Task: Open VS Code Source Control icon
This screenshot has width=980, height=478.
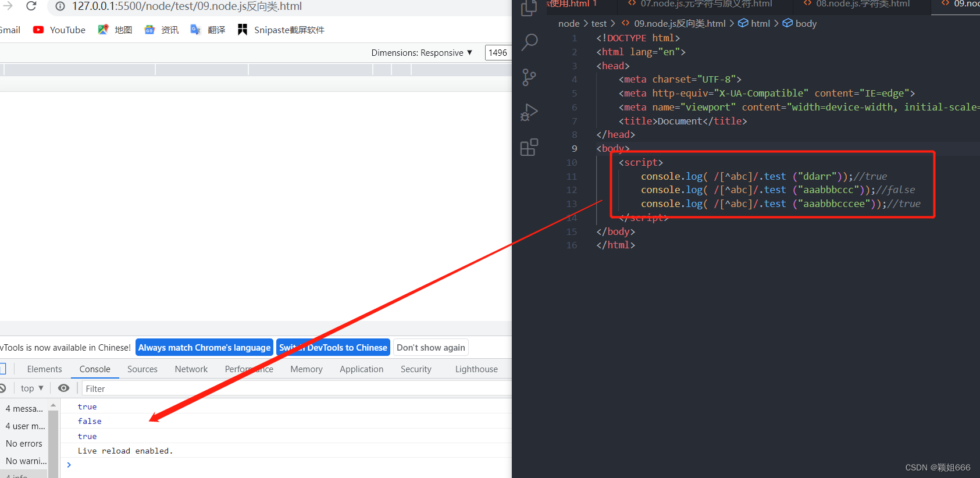Action: (x=529, y=77)
